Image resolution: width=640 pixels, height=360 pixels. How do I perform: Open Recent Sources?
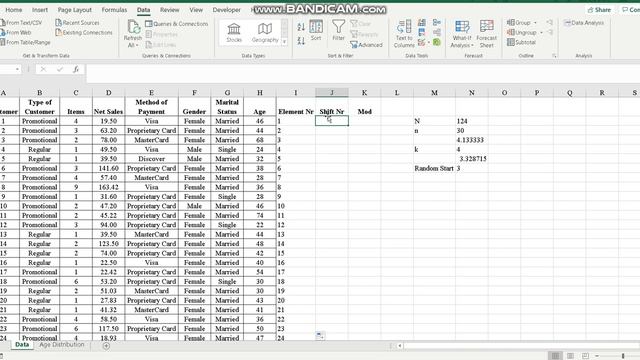coord(78,23)
